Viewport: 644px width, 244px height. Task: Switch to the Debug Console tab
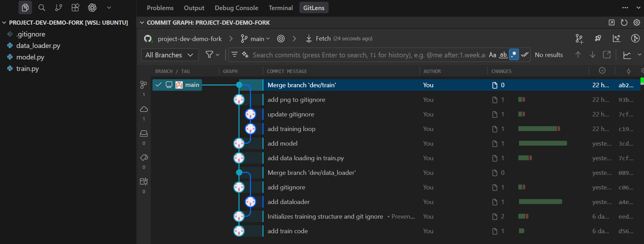(236, 8)
